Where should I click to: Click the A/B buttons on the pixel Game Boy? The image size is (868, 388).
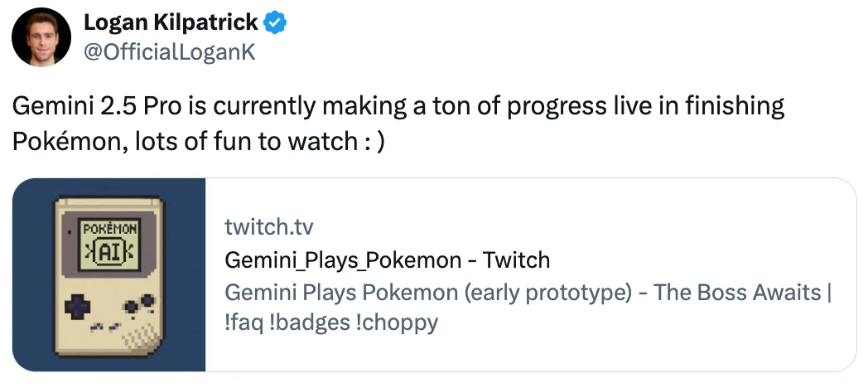point(139,305)
